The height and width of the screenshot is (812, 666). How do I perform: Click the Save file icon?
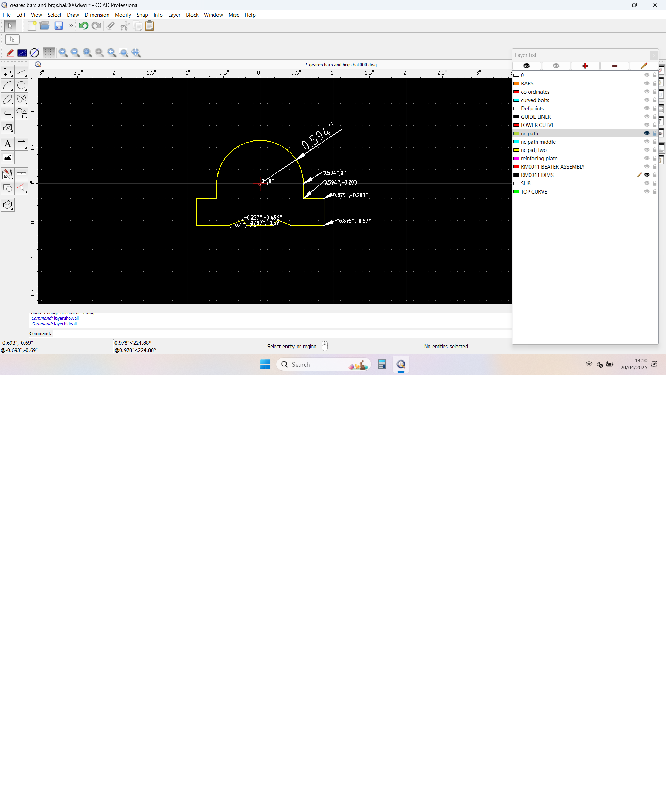point(59,26)
